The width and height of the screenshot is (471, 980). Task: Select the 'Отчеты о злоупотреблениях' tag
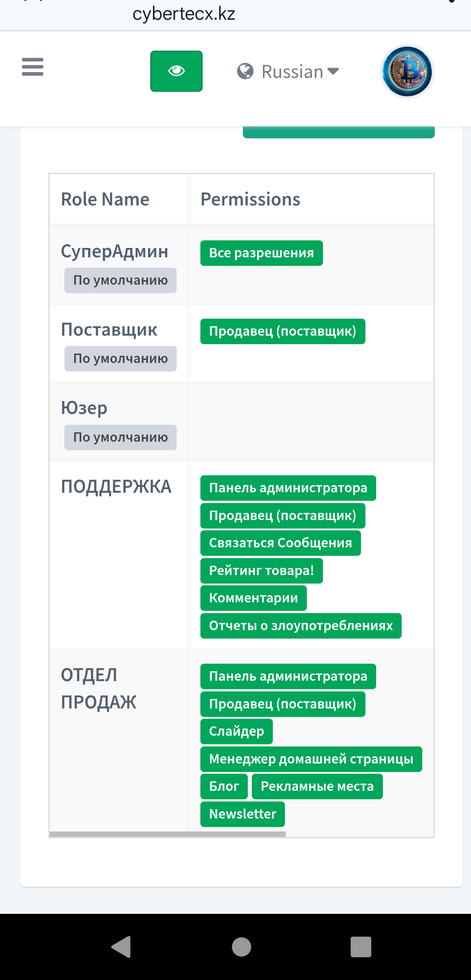(x=301, y=626)
